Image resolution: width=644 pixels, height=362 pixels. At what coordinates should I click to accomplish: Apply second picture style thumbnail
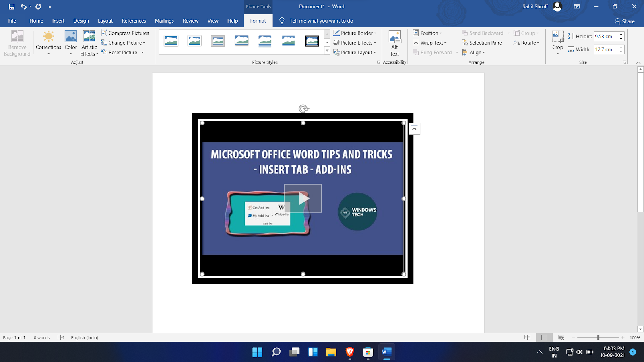[194, 41]
